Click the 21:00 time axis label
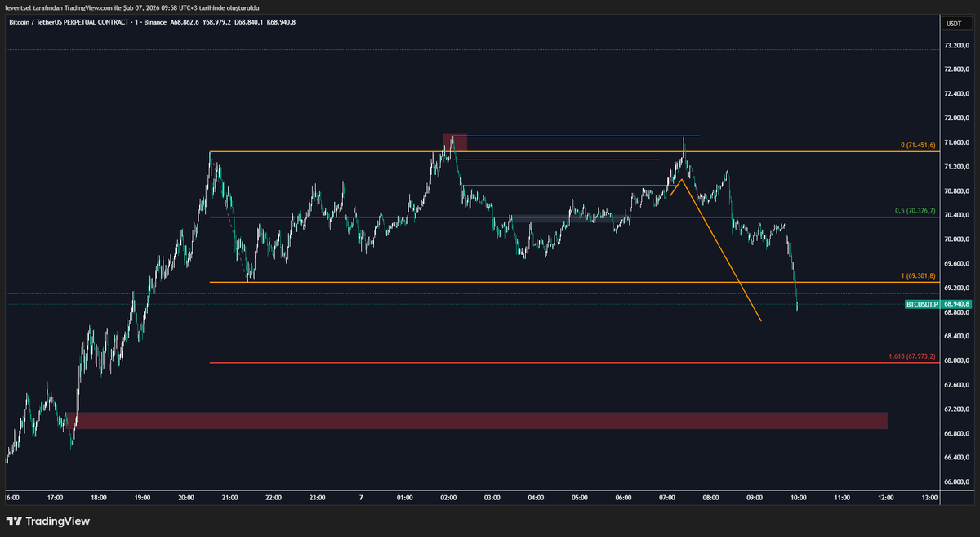Image resolution: width=980 pixels, height=537 pixels. point(229,498)
